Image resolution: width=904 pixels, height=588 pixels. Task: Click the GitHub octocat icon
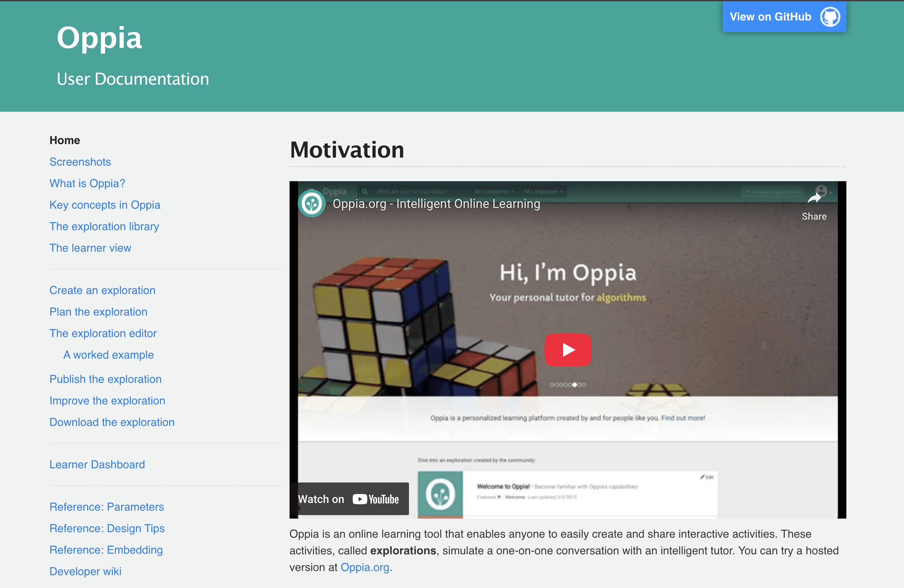830,17
